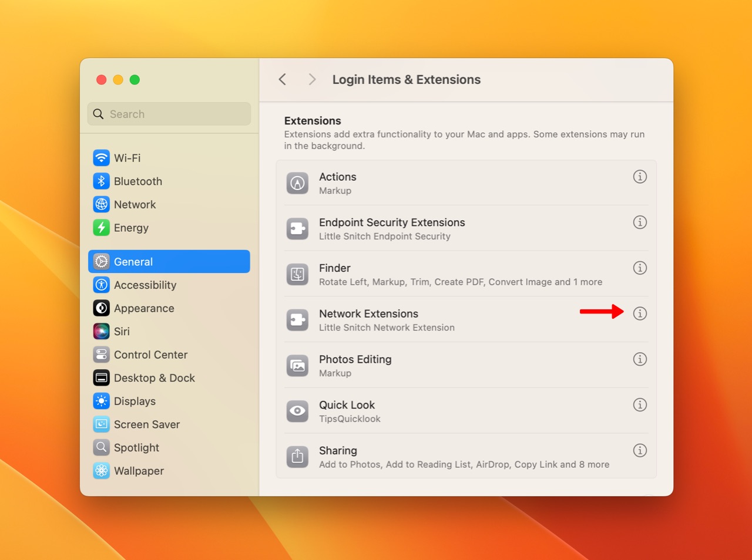Select Network in the sidebar
The width and height of the screenshot is (752, 560).
tap(135, 204)
